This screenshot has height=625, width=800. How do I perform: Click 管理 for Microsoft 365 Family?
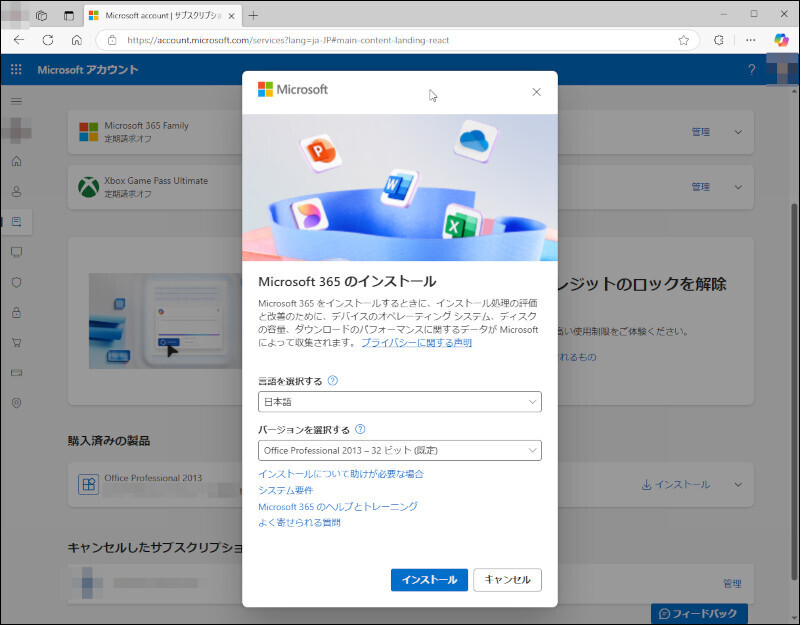(701, 132)
